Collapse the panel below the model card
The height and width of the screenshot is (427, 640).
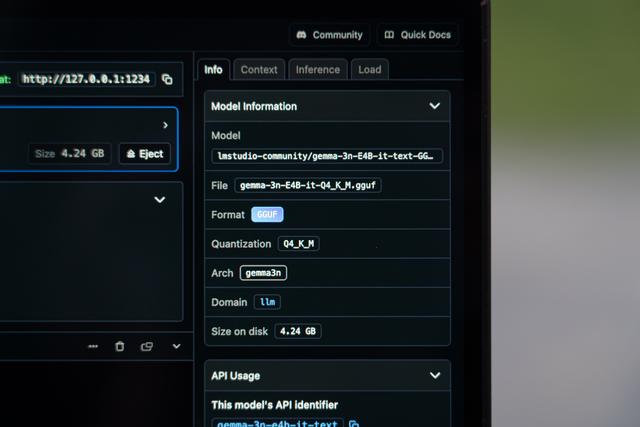[x=160, y=200]
